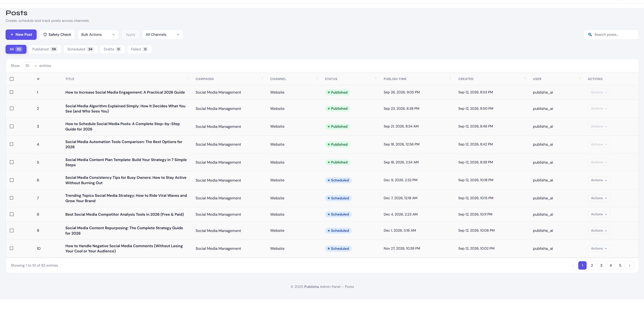Open the Bulk Actions dropdown

(98, 35)
